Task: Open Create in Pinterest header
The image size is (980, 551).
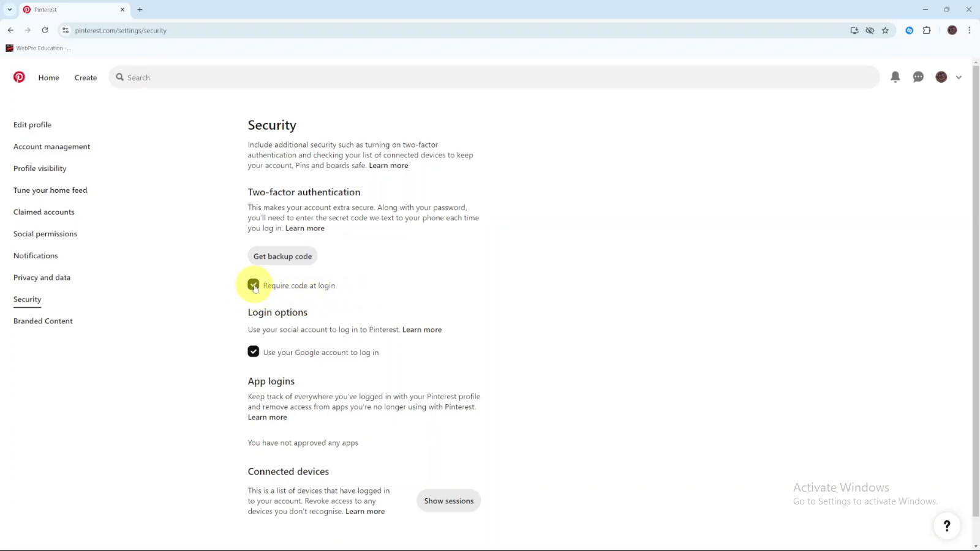Action: (86, 78)
